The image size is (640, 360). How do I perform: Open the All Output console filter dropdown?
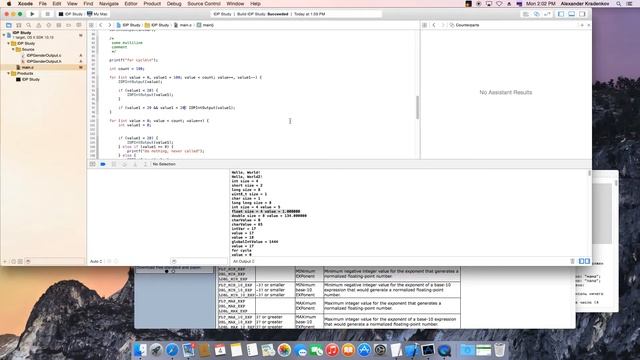(x=243, y=261)
